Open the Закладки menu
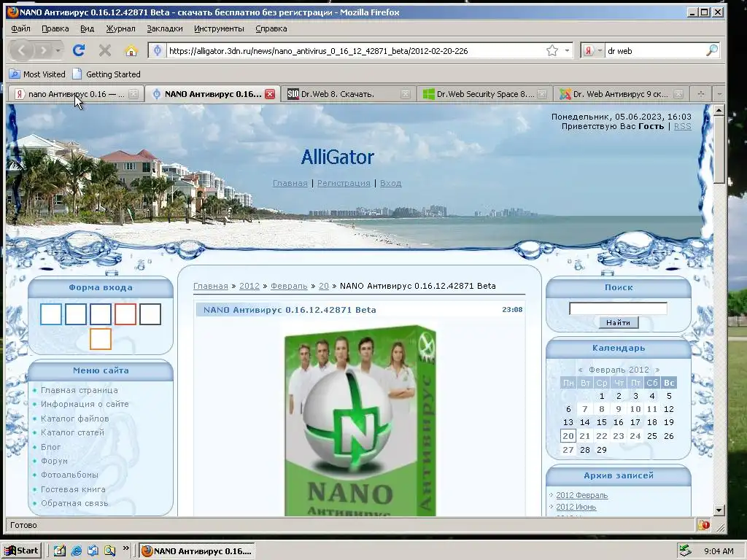Image resolution: width=747 pixels, height=560 pixels. point(164,28)
